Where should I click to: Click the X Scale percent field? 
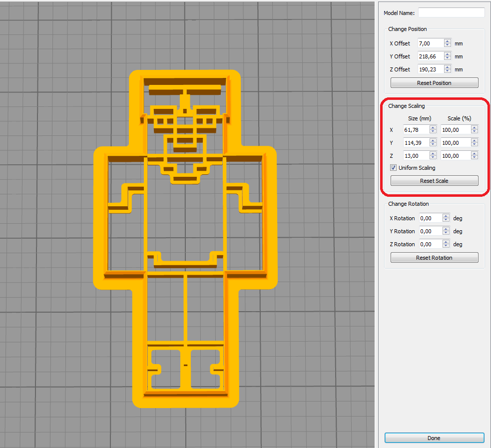pos(456,130)
